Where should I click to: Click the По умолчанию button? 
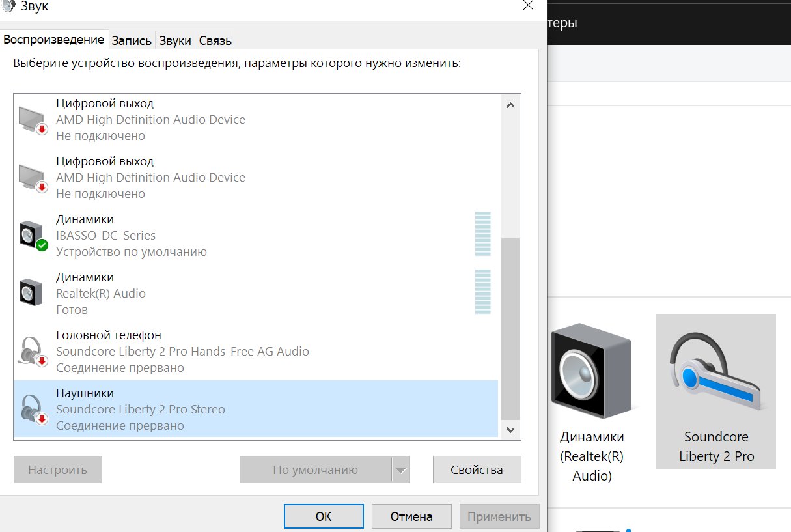pos(315,469)
